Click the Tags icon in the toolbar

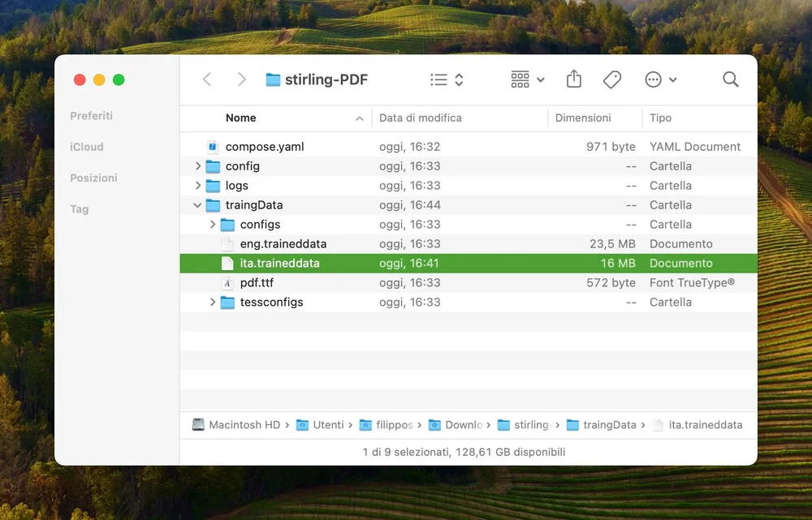coord(611,79)
